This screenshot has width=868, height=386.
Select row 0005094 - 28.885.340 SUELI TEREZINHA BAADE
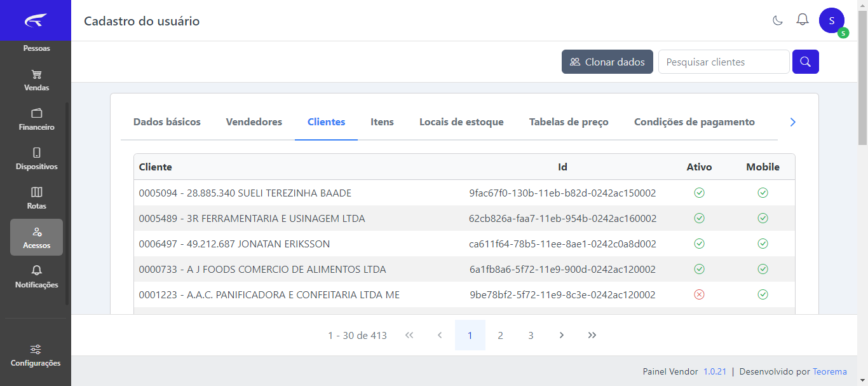[465, 193]
